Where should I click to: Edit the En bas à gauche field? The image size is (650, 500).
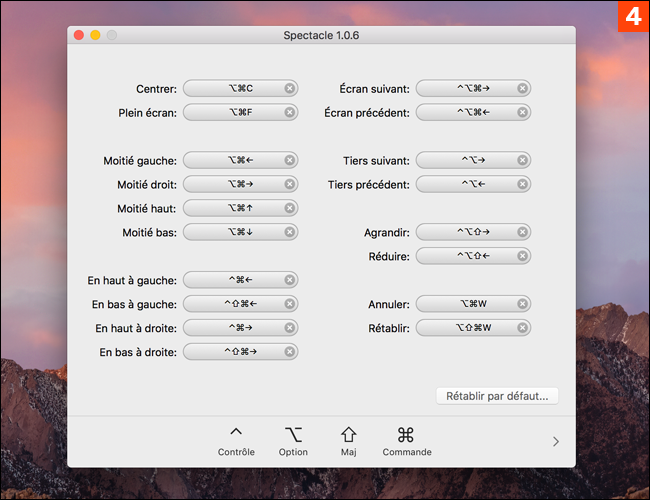point(240,304)
